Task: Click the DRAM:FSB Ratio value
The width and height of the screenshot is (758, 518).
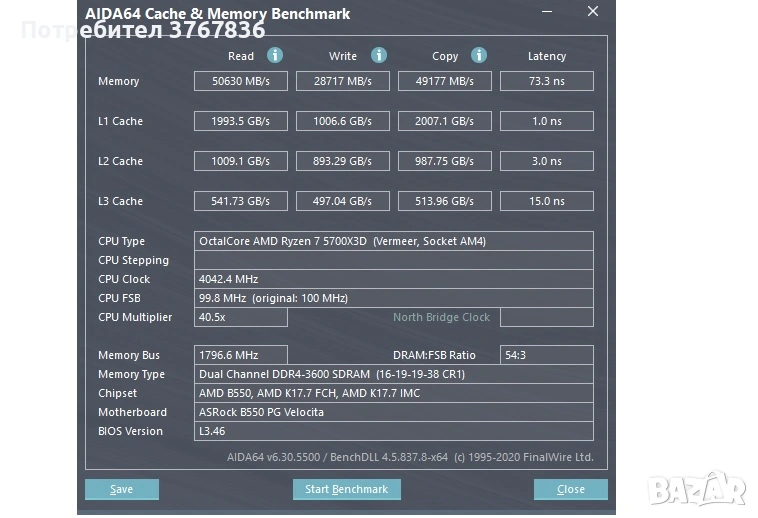Action: [546, 355]
